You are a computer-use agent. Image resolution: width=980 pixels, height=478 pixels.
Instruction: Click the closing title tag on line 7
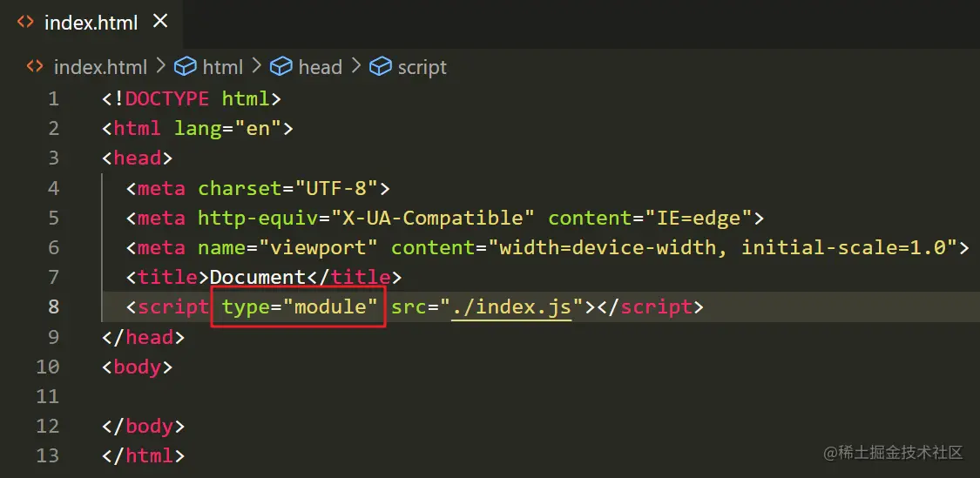[x=355, y=278]
